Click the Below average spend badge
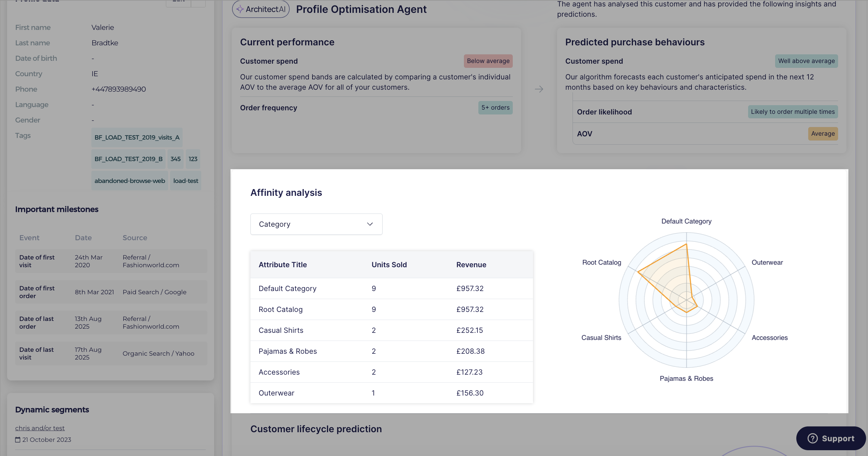 (488, 61)
